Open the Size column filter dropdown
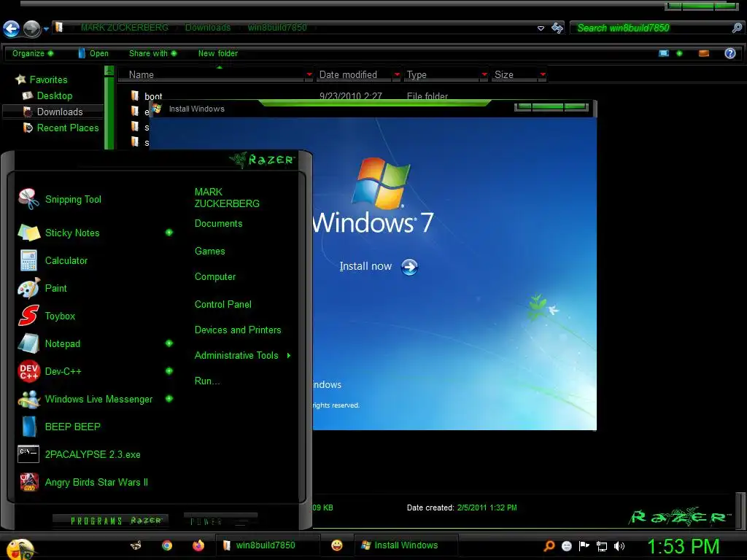The height and width of the screenshot is (560, 747). click(x=543, y=74)
